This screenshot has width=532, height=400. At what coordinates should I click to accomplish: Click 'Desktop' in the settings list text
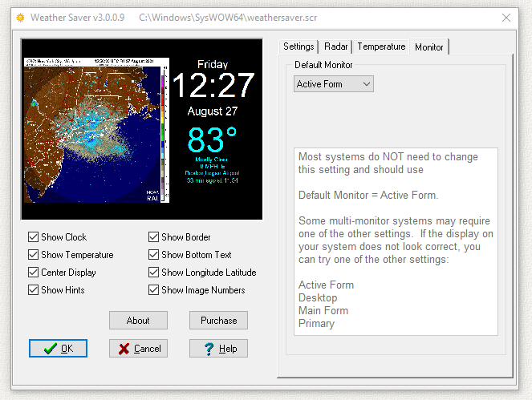[318, 297]
